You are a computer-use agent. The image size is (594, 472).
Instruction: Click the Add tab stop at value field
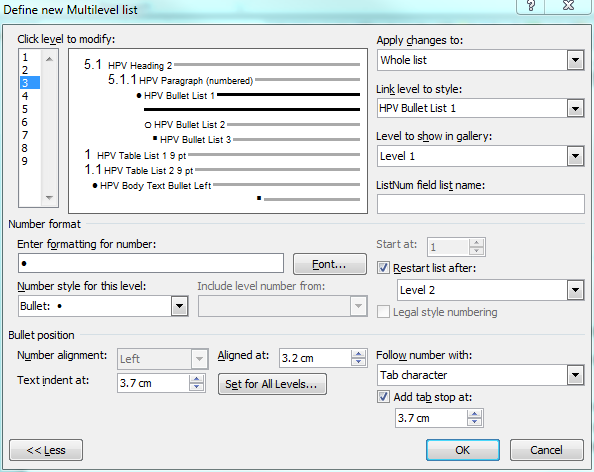(431, 418)
